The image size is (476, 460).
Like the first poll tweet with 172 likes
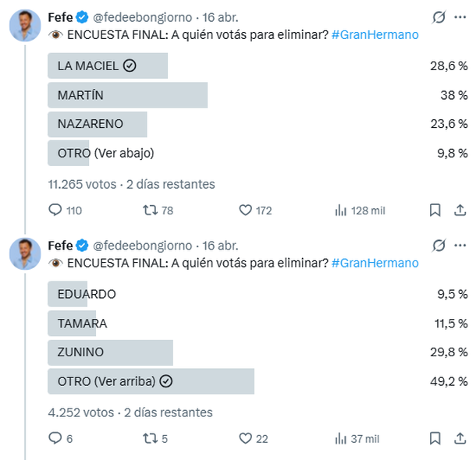coord(246,211)
